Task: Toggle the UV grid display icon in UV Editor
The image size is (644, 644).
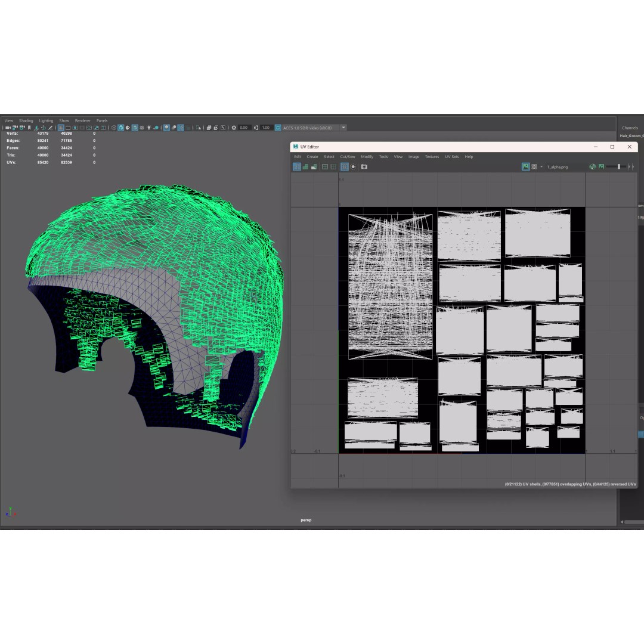Action: (326, 167)
